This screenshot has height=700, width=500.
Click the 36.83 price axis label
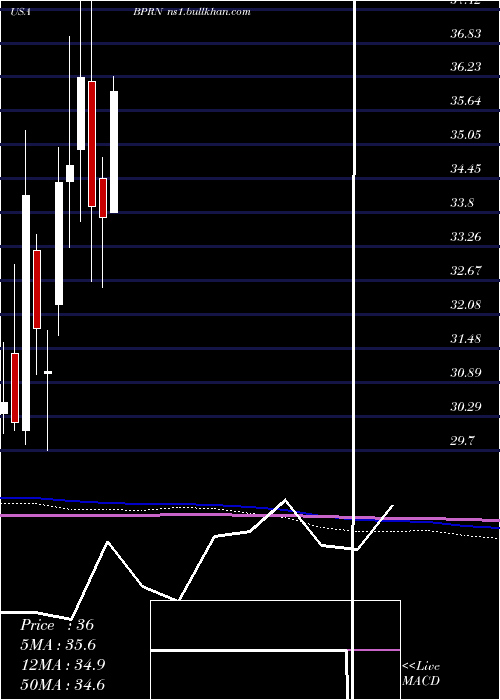coord(466,33)
